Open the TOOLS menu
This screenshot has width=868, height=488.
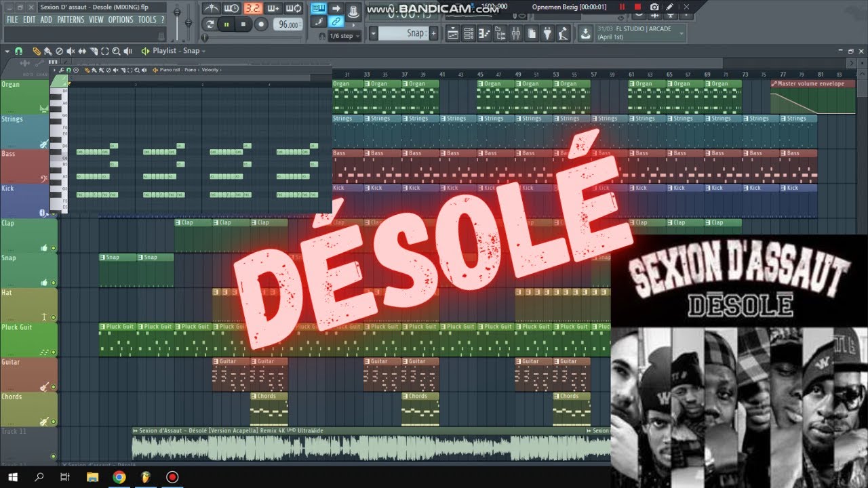[x=147, y=20]
